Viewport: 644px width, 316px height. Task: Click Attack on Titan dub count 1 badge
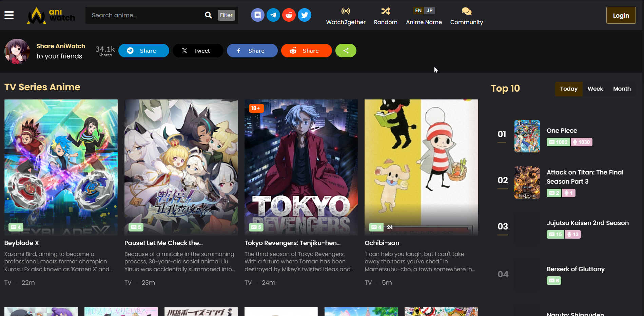point(569,193)
